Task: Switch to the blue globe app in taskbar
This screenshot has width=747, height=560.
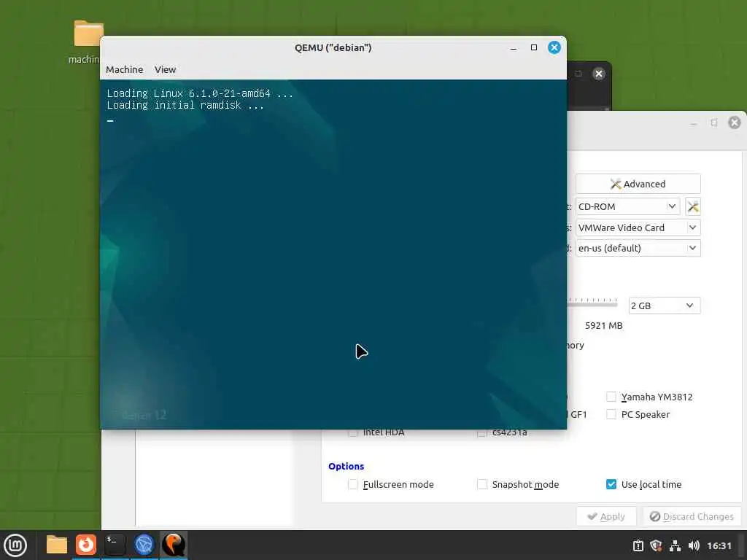Action: (x=144, y=545)
